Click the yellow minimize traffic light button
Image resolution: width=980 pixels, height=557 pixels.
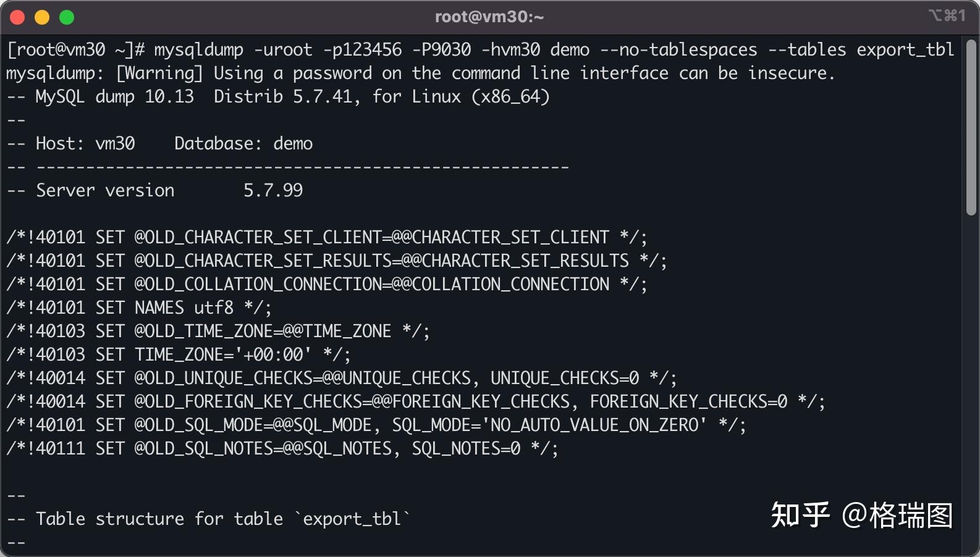[x=41, y=17]
